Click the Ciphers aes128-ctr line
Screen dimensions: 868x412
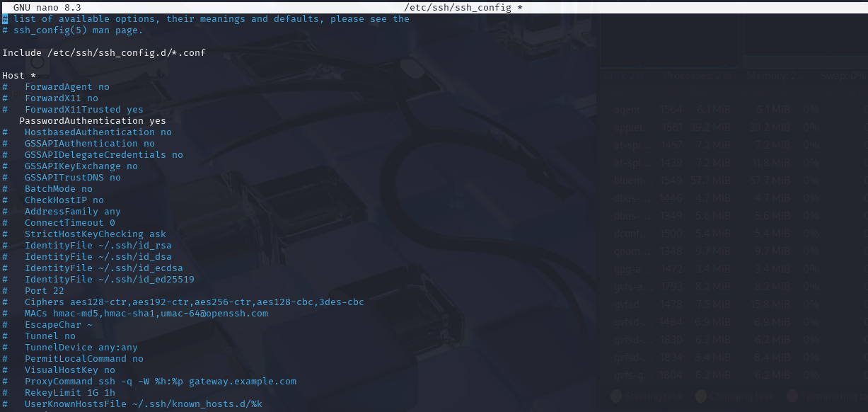click(194, 302)
